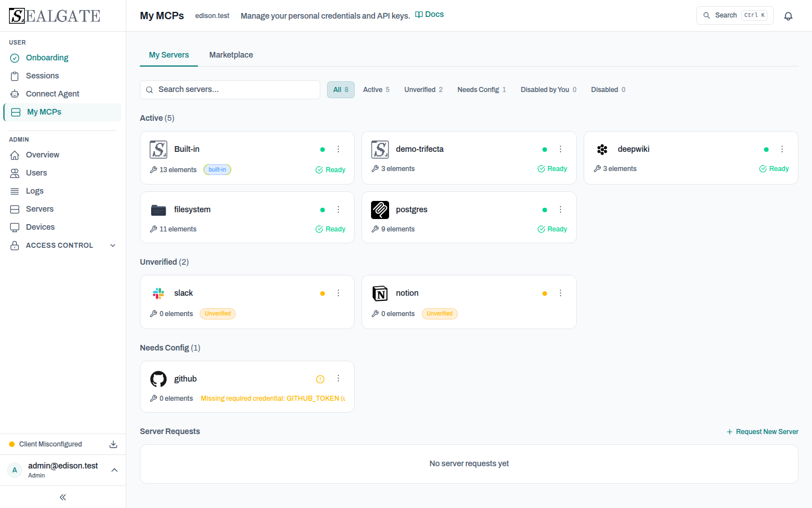Filter servers by Disabled
The height and width of the screenshot is (508, 812).
tap(608, 90)
